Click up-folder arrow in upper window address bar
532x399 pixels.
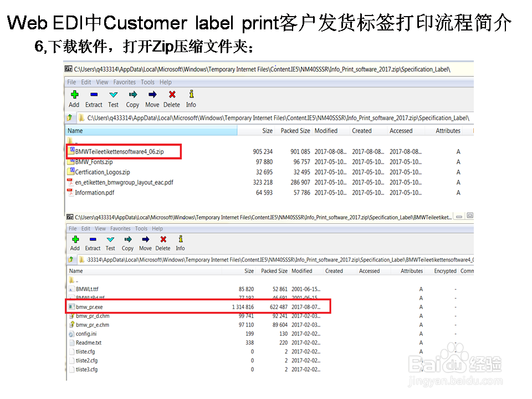tap(70, 117)
